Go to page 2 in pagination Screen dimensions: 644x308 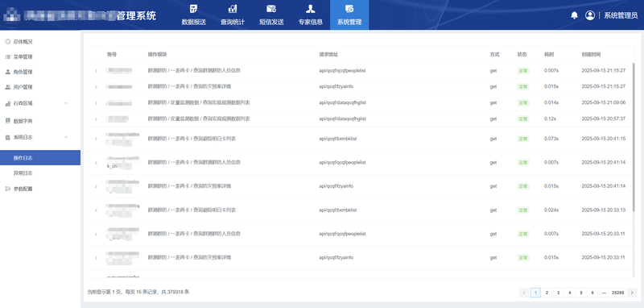tap(547, 293)
